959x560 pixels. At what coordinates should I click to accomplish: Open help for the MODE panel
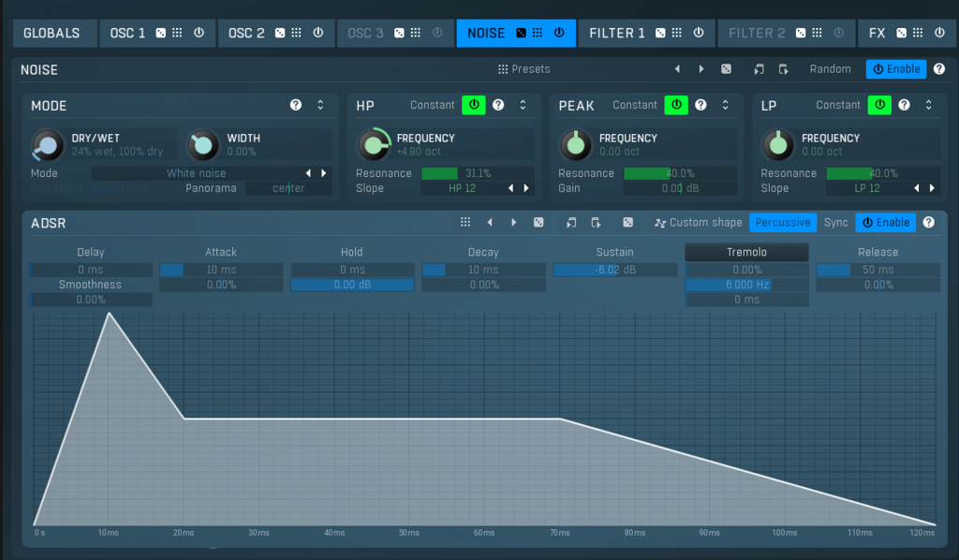pos(296,105)
